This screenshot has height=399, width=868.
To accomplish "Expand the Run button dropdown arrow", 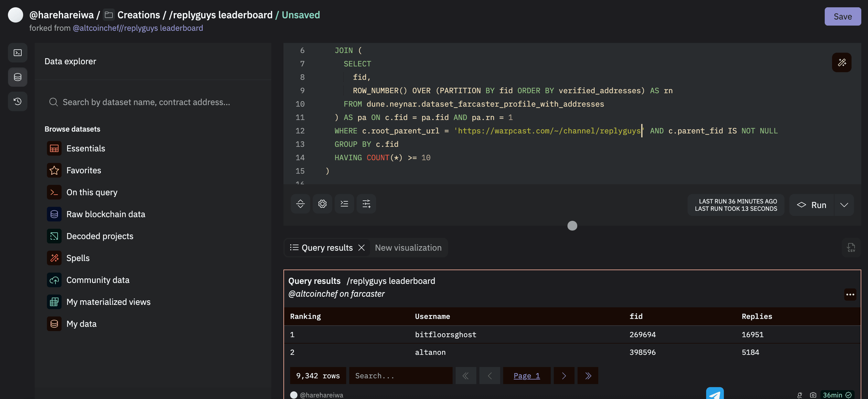I will tap(844, 205).
